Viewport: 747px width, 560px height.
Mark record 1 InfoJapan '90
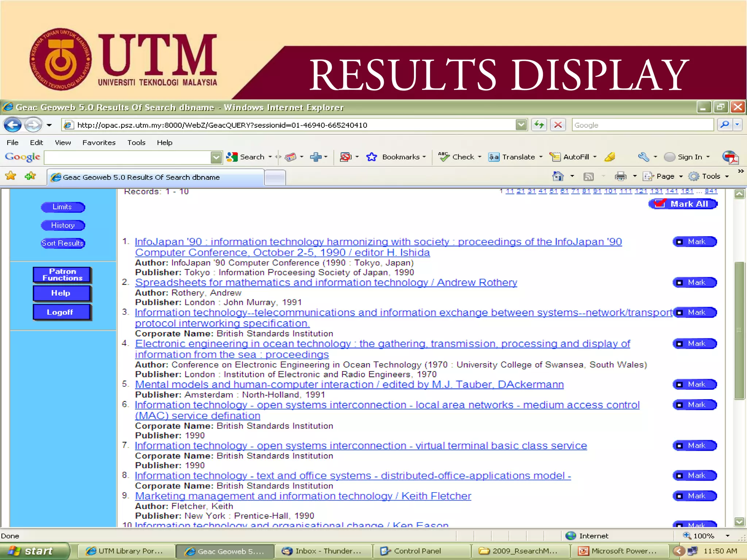(x=695, y=242)
